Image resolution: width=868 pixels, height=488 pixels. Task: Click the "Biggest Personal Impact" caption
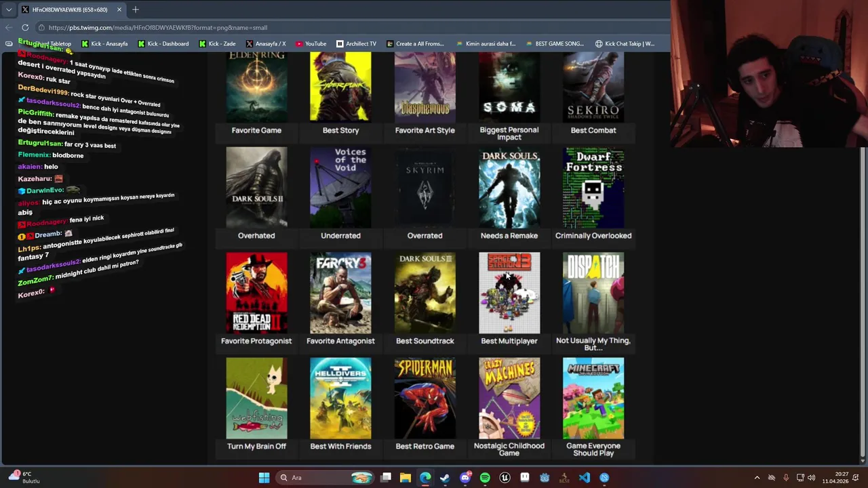(509, 134)
